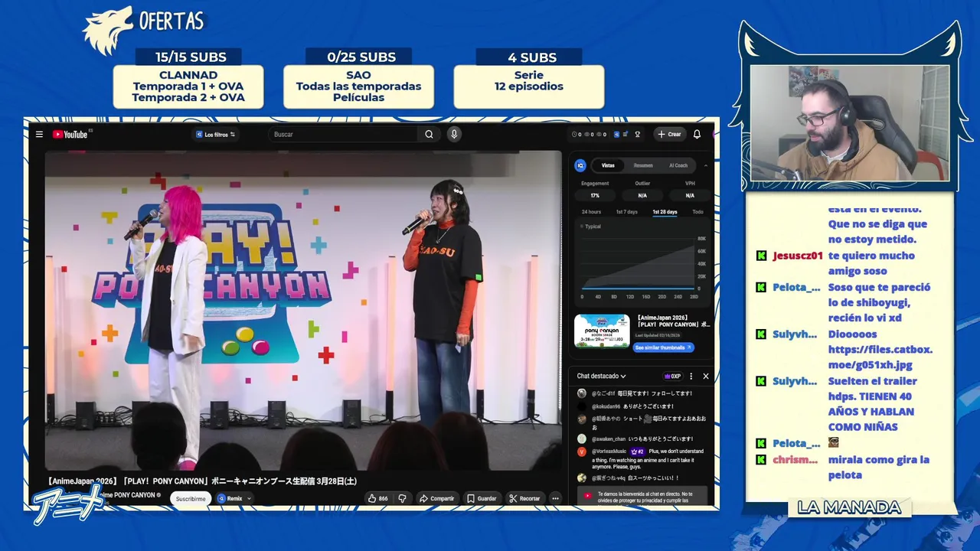Select the 24 hours range tab
This screenshot has height=551, width=980.
tap(591, 212)
